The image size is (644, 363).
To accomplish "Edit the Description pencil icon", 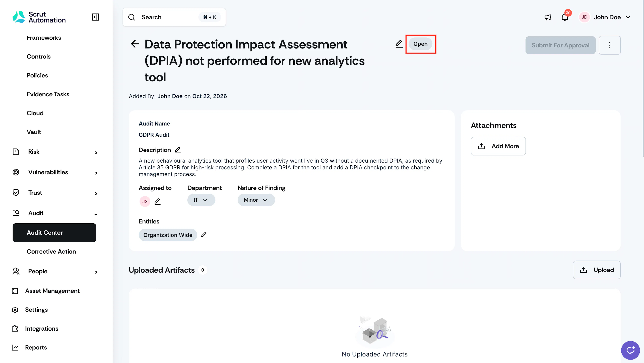I will (x=178, y=150).
